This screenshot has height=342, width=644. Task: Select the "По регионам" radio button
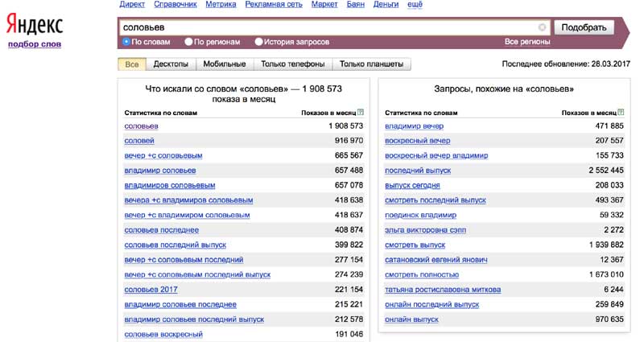click(188, 41)
